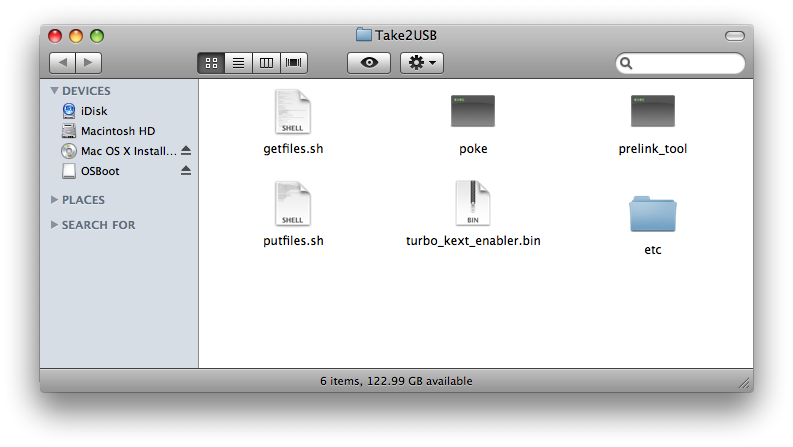Select the putfiles.sh shell script icon
This screenshot has width=793, height=447.
pyautogui.click(x=293, y=204)
